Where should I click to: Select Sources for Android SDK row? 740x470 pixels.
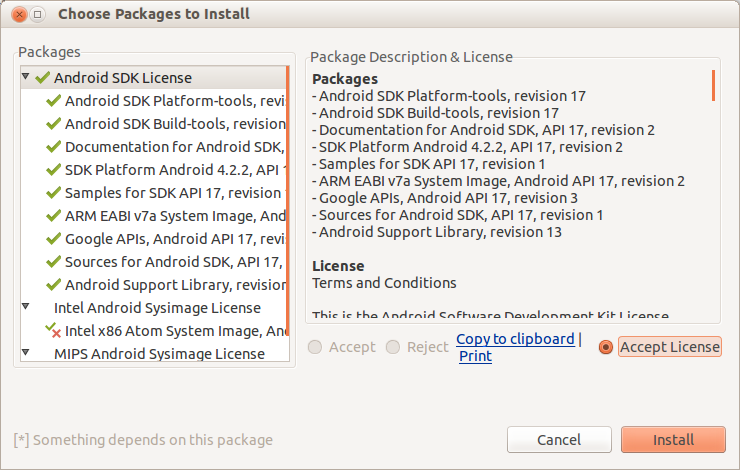coord(153,261)
